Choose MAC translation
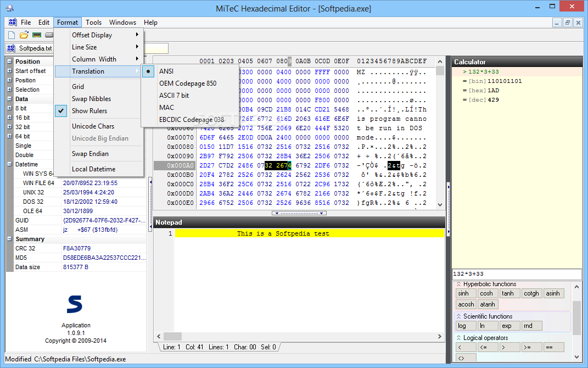588x368 pixels. pyautogui.click(x=166, y=107)
